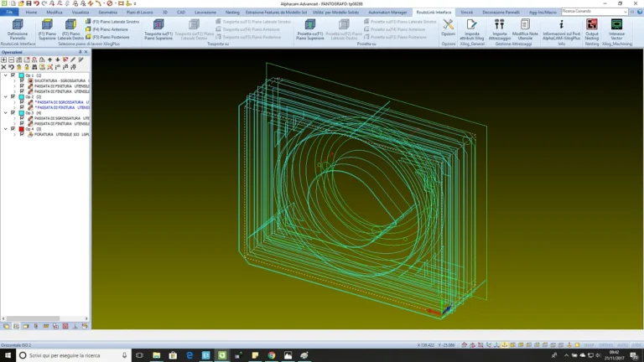Screen dimensions: 644x362
Task: Click the cyan color swatch of Op 3
Action: tap(21, 113)
